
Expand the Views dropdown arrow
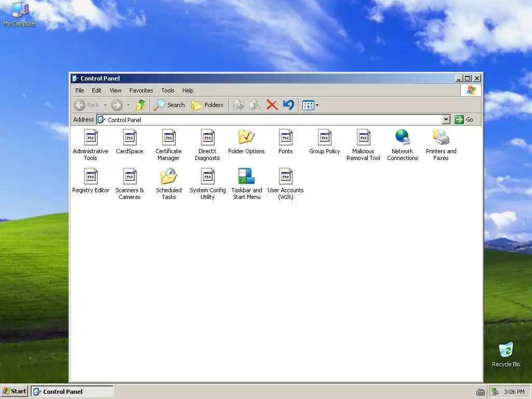click(x=317, y=105)
